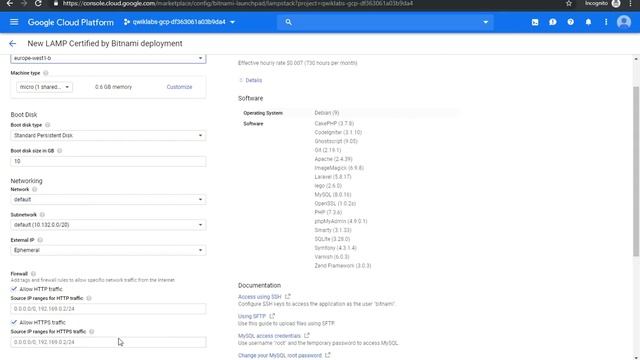The height and width of the screenshot is (360, 640).
Task: Return using the page back arrow
Action: click(x=13, y=44)
